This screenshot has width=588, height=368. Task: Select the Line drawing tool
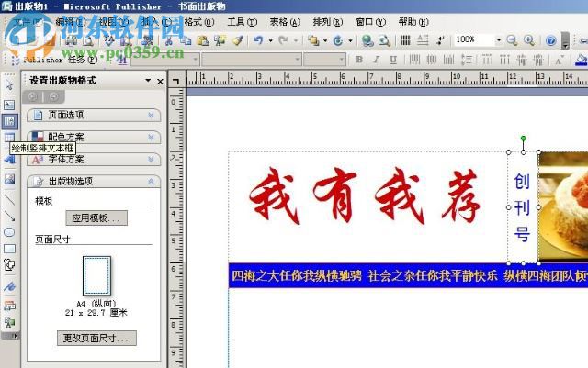pos(9,199)
